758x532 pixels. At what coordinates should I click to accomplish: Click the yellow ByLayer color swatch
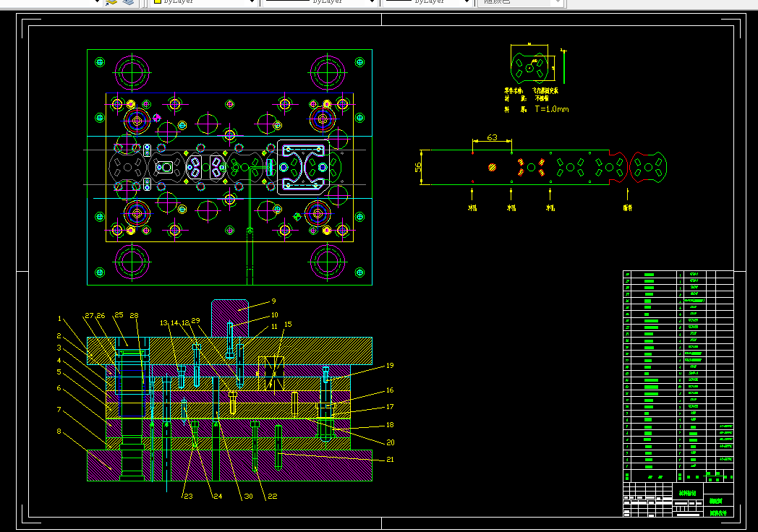point(157,2)
